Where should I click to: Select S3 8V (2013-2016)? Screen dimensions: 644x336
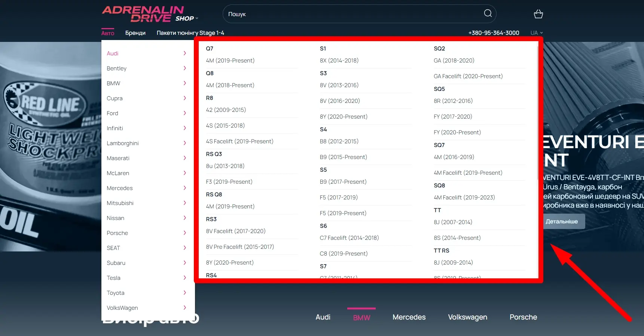pos(339,85)
